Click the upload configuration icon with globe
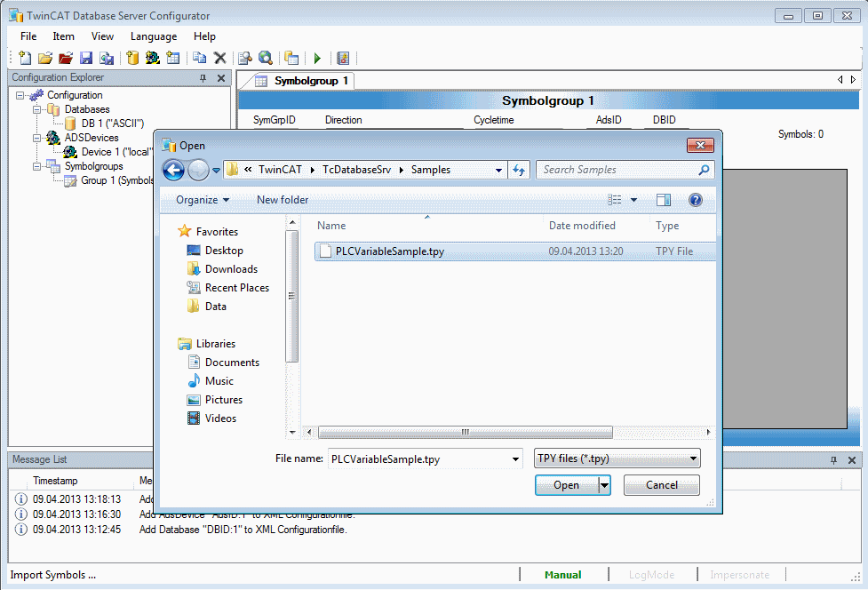Image resolution: width=868 pixels, height=590 pixels. [107, 58]
